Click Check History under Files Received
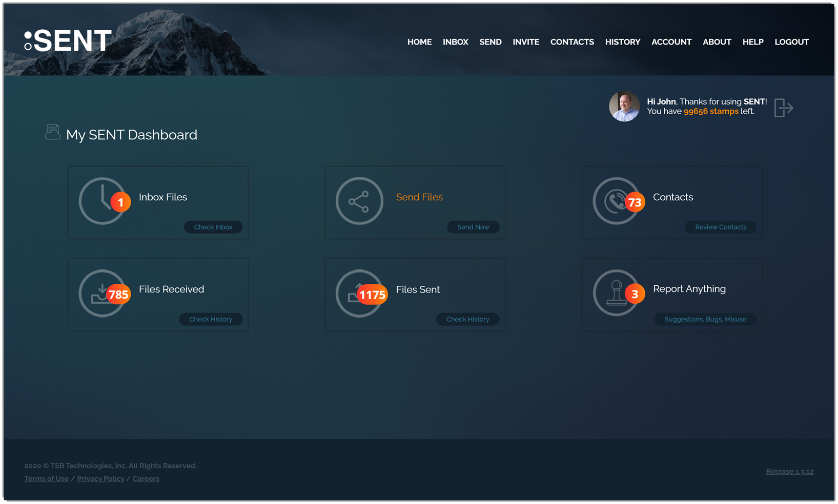The width and height of the screenshot is (838, 504). pos(211,319)
